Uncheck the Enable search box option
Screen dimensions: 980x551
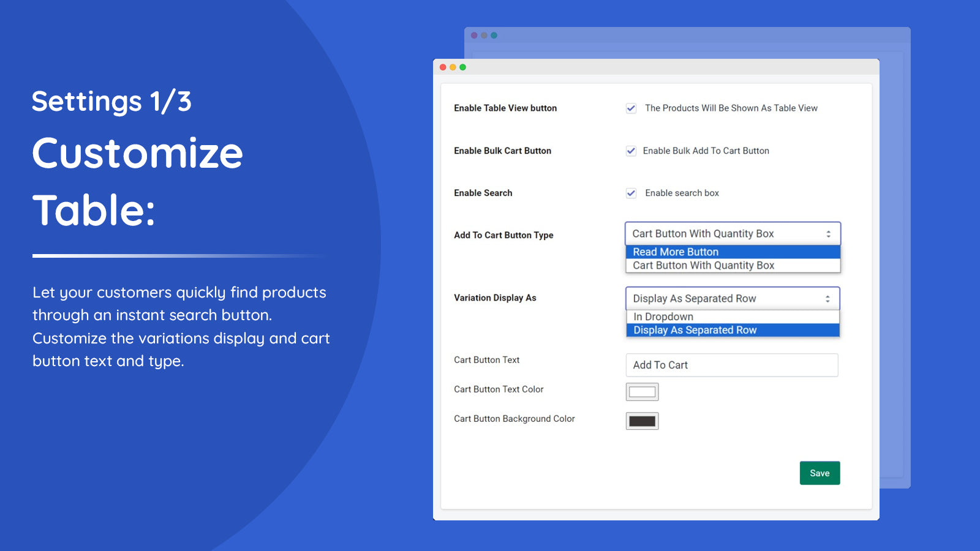click(x=631, y=193)
